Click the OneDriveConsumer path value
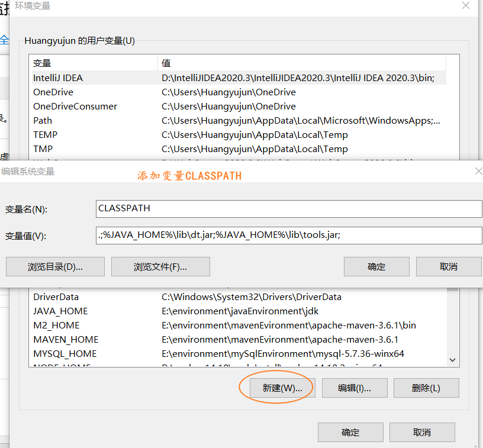This screenshot has width=483, height=448. point(228,106)
